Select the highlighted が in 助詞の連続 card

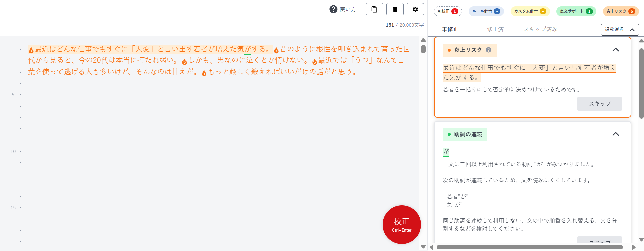point(446,152)
